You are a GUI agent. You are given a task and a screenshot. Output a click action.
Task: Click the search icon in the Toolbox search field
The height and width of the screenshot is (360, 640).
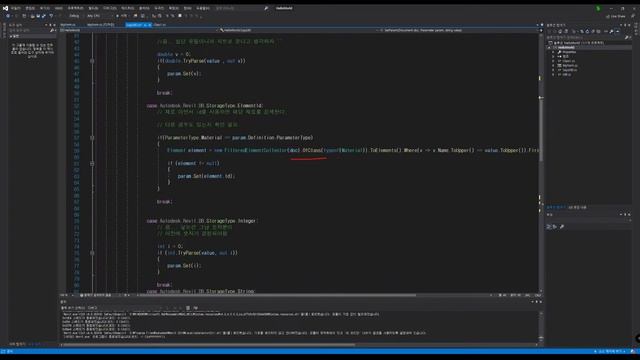(x=52, y=30)
